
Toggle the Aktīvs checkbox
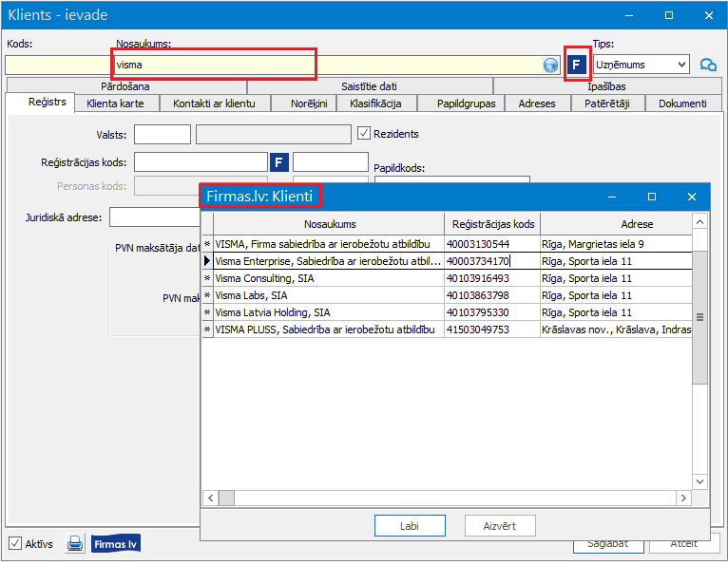tap(15, 543)
